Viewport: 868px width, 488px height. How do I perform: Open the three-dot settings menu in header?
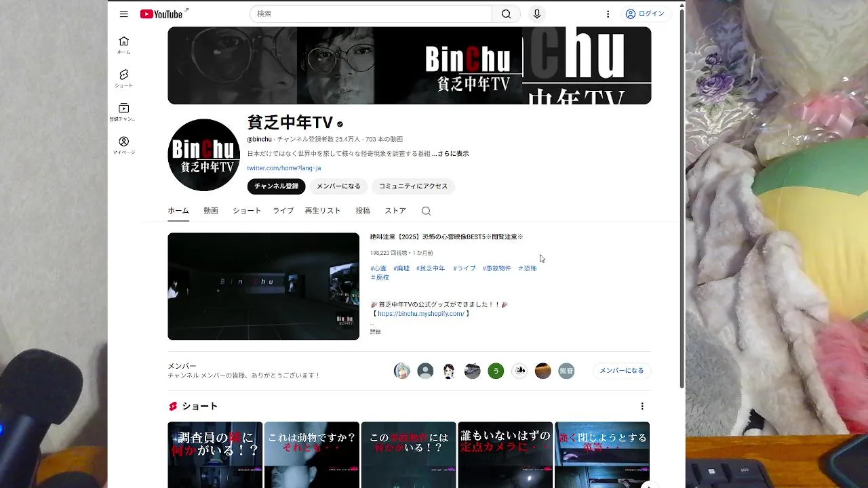pyautogui.click(x=608, y=14)
